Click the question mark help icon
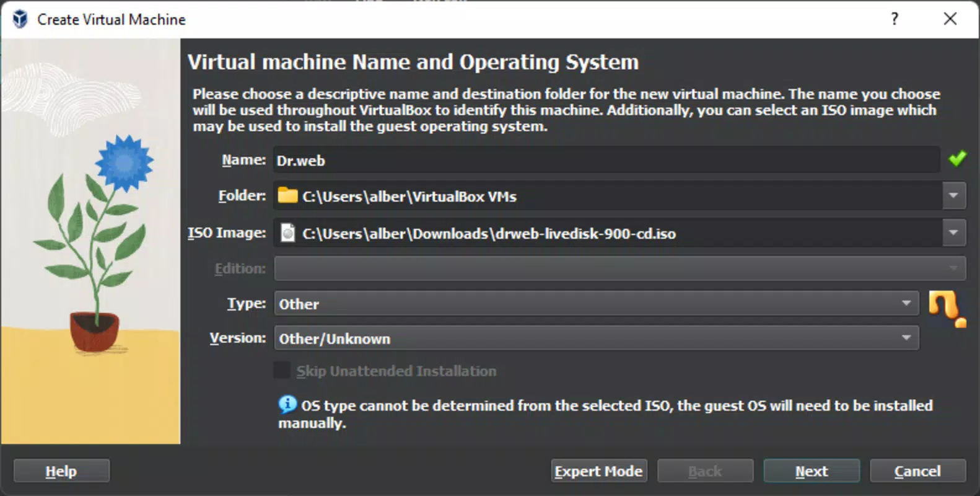Image resolution: width=980 pixels, height=496 pixels. 895,19
